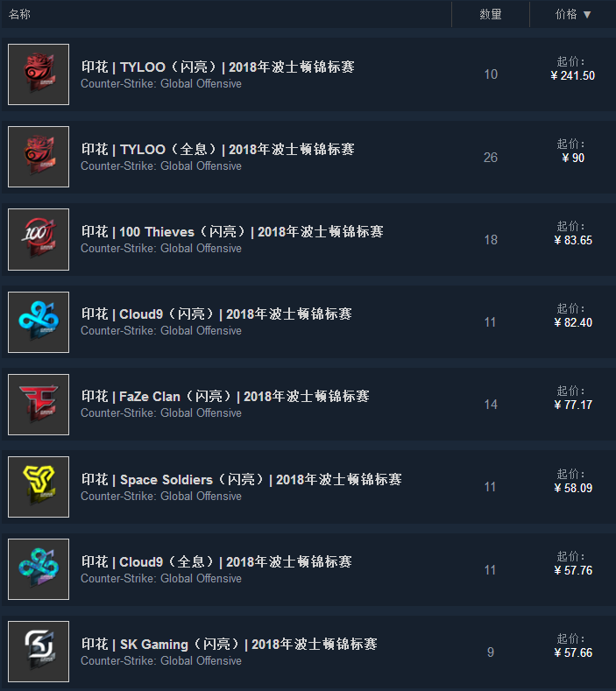Open 印花 | FaZe Clan（闪亮）listing title
The height and width of the screenshot is (691, 616).
point(225,397)
